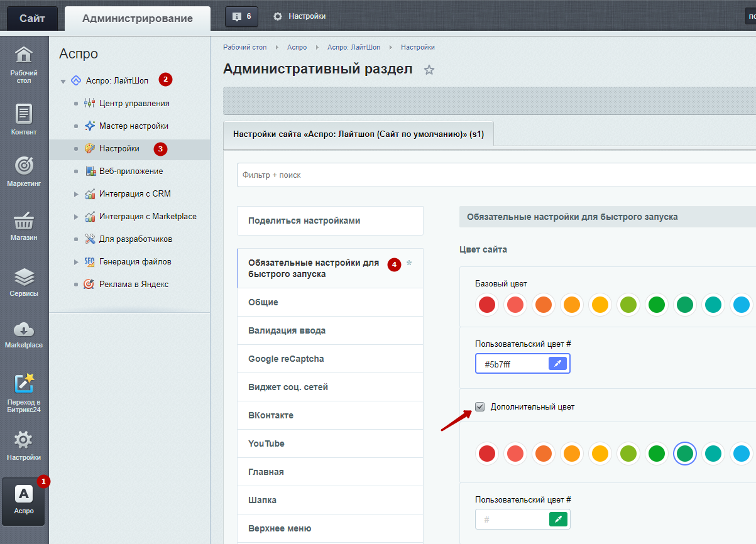Collapse the Аспро: ЛайтШоп tree node

point(63,81)
